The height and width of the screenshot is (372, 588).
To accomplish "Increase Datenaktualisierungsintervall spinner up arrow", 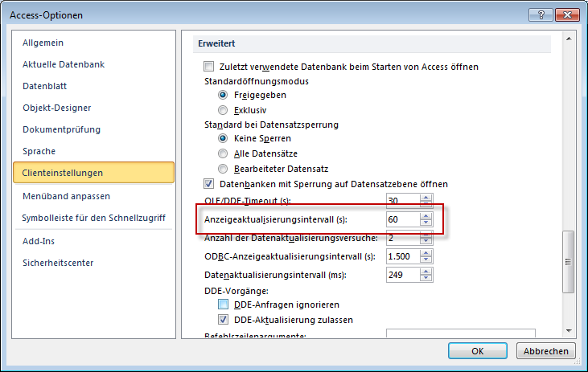I will [426, 272].
